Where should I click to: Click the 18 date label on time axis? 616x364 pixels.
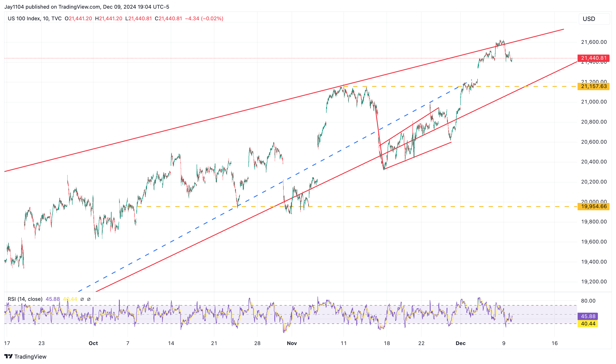point(387,343)
